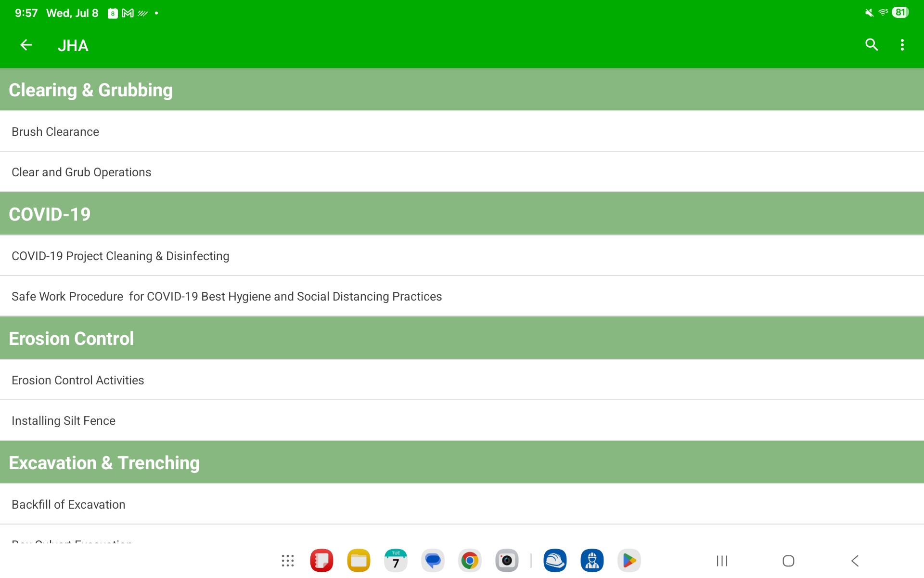
Task: Open search in the JHA toolbar
Action: click(872, 45)
